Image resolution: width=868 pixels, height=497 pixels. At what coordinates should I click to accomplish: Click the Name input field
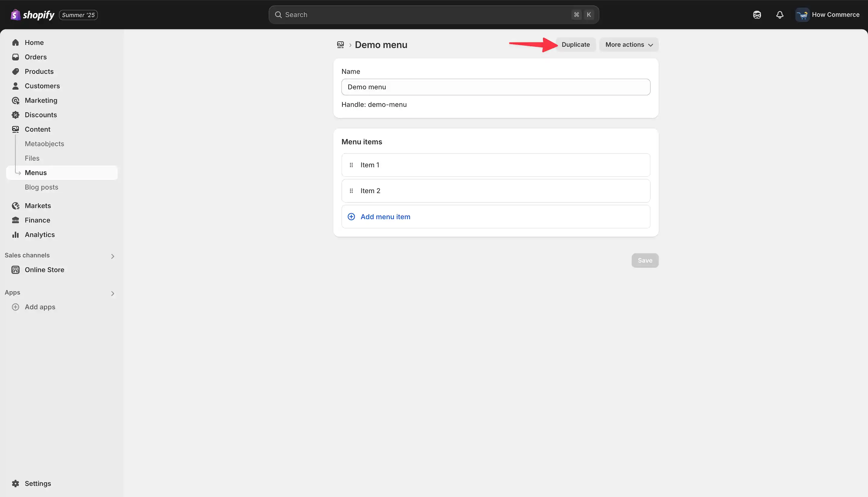pyautogui.click(x=496, y=87)
